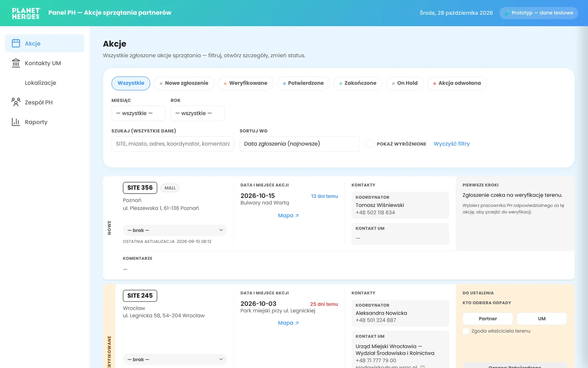Click the header date Środa, 28 października 2026
This screenshot has height=368, width=588.
[x=456, y=13]
